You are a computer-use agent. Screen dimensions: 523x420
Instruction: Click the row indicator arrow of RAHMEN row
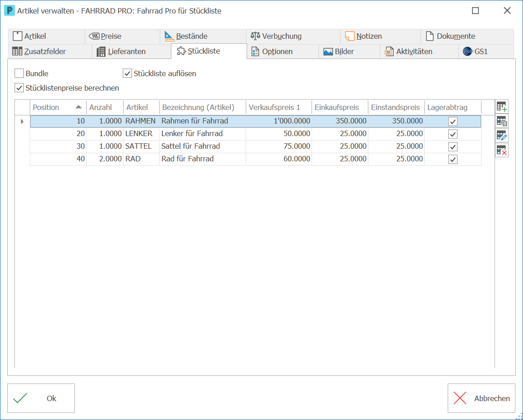coord(23,121)
